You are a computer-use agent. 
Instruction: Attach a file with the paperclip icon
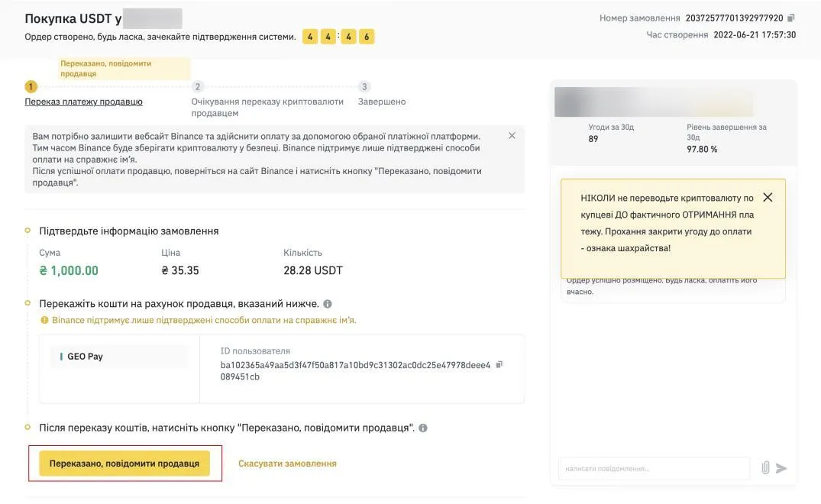765,468
